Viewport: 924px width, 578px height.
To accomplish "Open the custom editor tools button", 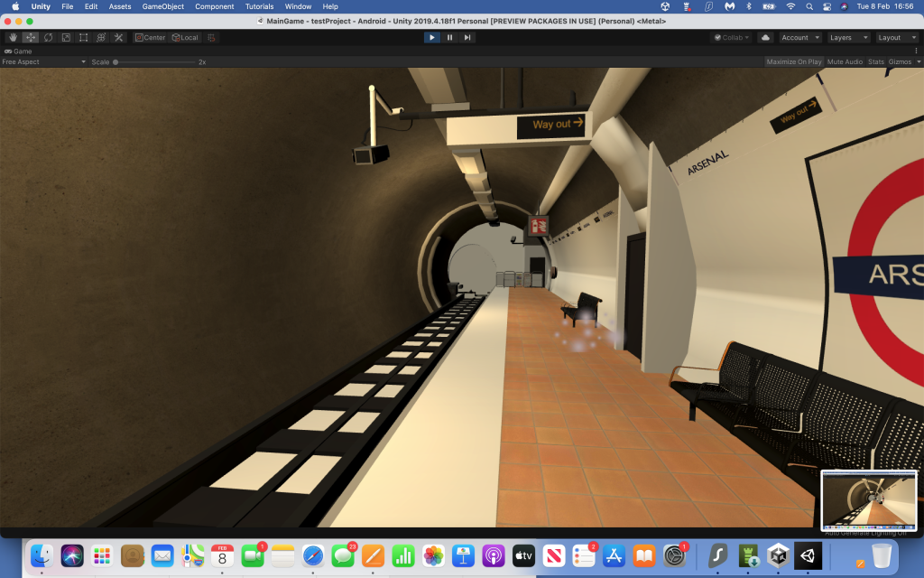I will (x=119, y=37).
